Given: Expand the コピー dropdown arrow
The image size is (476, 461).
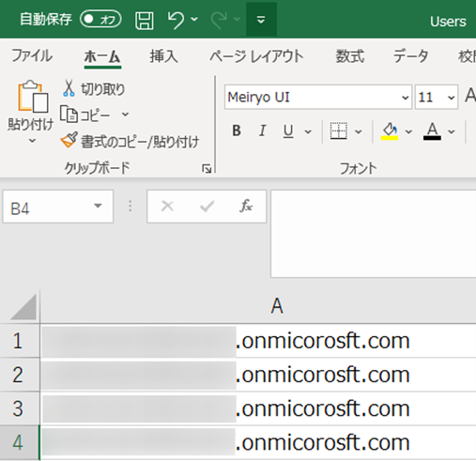Looking at the screenshot, I should tap(125, 115).
